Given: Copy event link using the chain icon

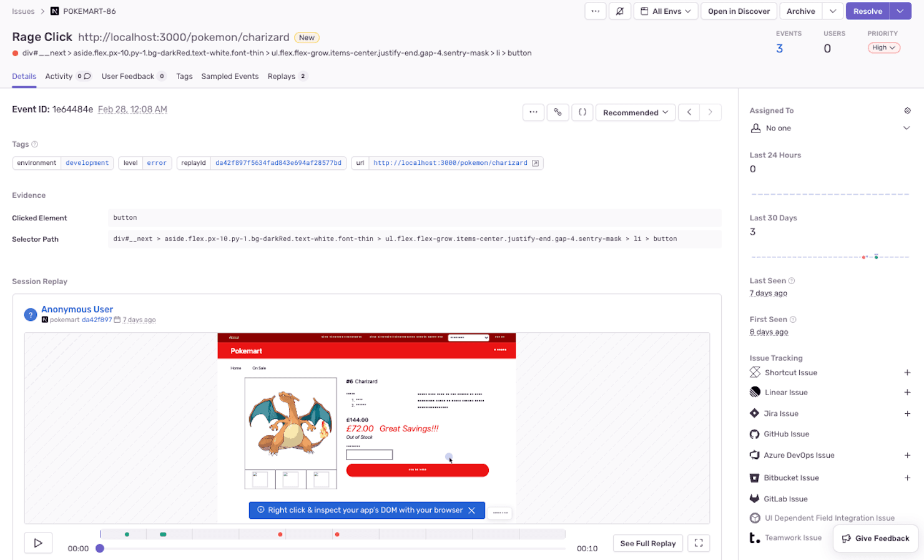Looking at the screenshot, I should coord(558,112).
